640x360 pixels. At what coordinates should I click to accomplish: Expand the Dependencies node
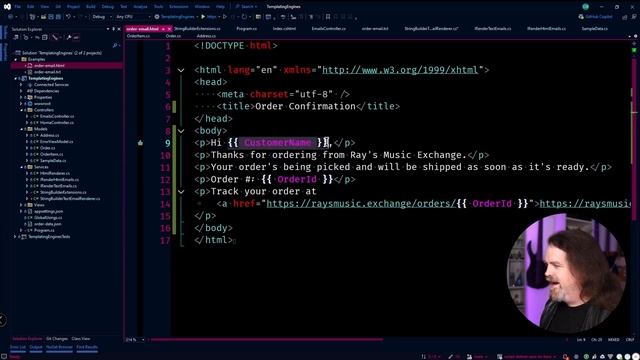pos(21,91)
